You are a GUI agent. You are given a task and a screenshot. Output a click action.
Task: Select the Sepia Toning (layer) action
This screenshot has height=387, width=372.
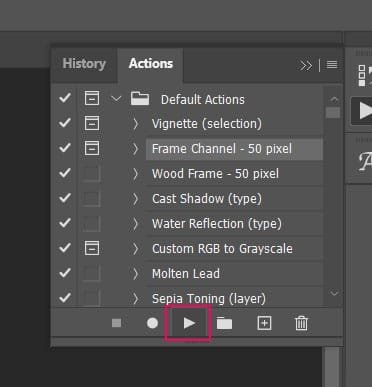(209, 298)
